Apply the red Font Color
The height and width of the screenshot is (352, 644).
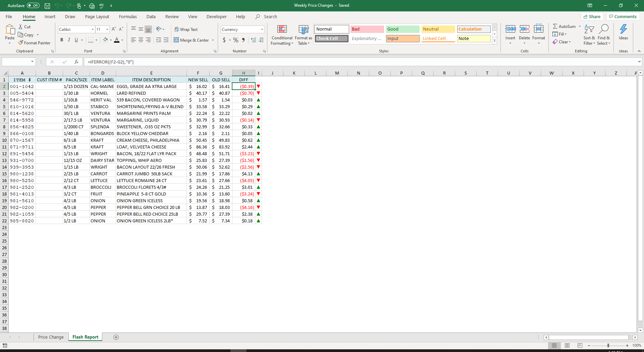click(x=117, y=40)
